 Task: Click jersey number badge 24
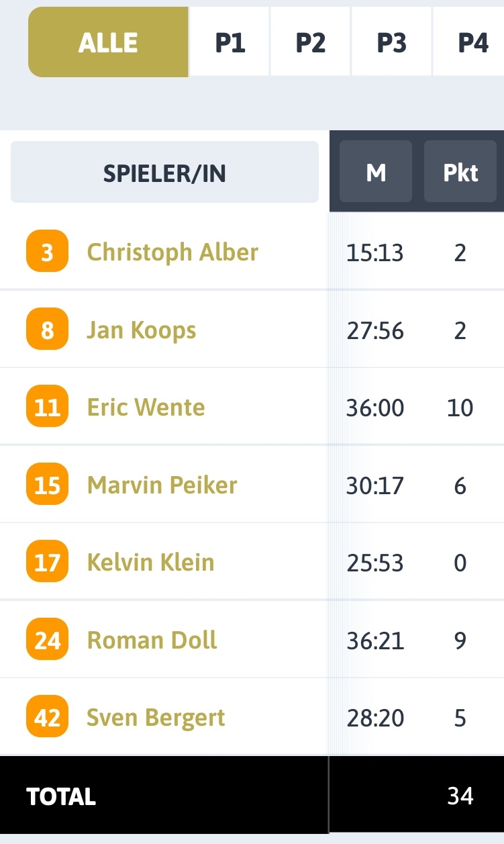(47, 639)
